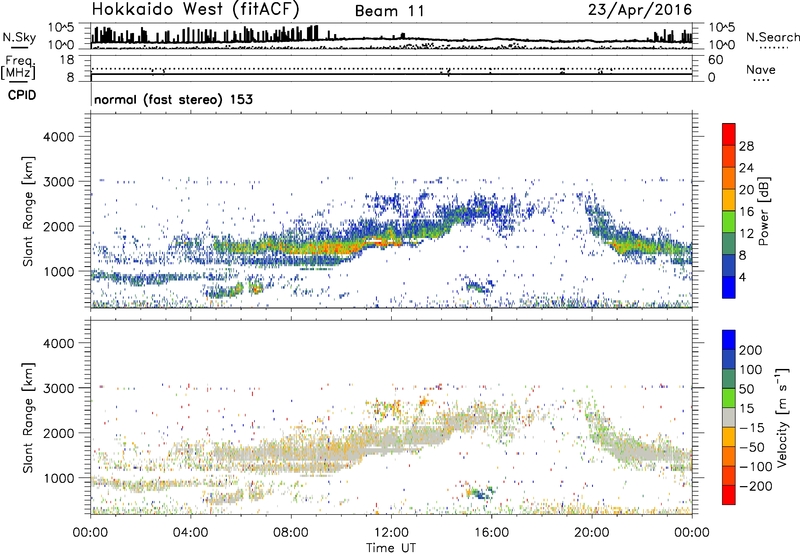Click the "Nave" legend label
Screen dimensions: 800x554
tap(761, 70)
